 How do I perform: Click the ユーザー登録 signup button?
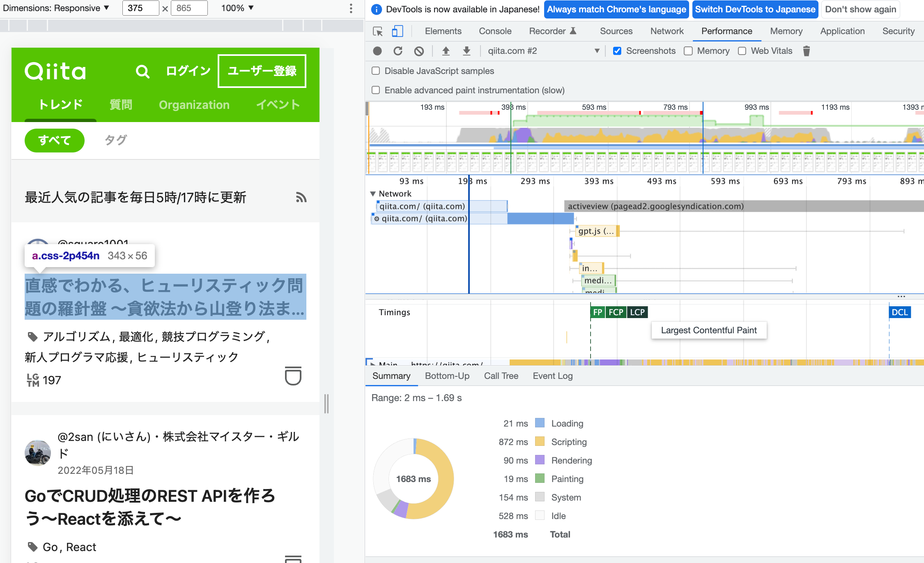pyautogui.click(x=262, y=71)
